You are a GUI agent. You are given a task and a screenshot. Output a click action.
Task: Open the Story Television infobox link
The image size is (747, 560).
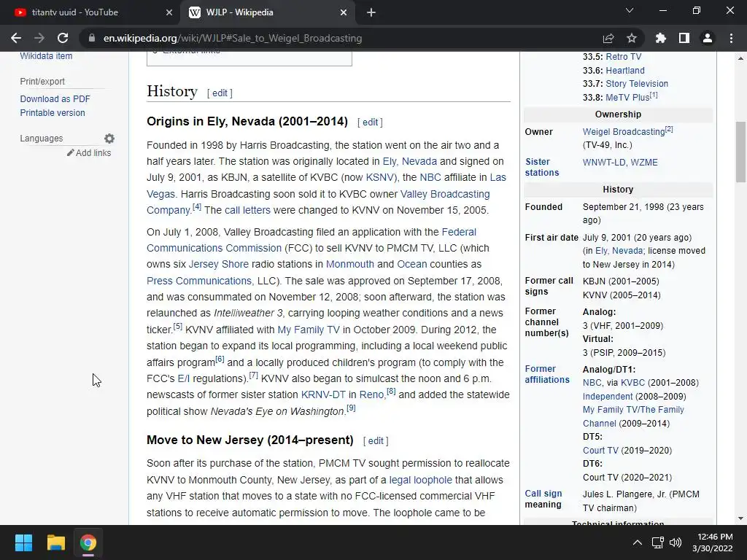point(637,84)
